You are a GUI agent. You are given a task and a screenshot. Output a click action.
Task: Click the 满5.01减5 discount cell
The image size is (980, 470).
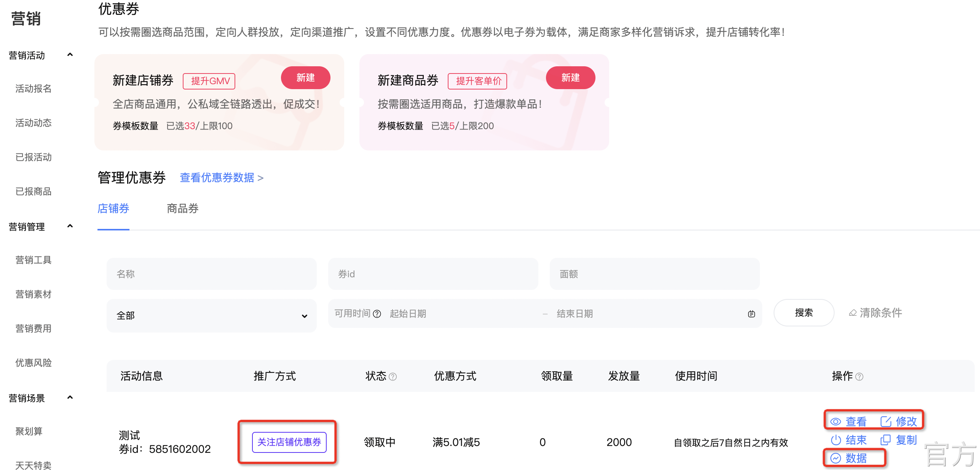pos(456,442)
